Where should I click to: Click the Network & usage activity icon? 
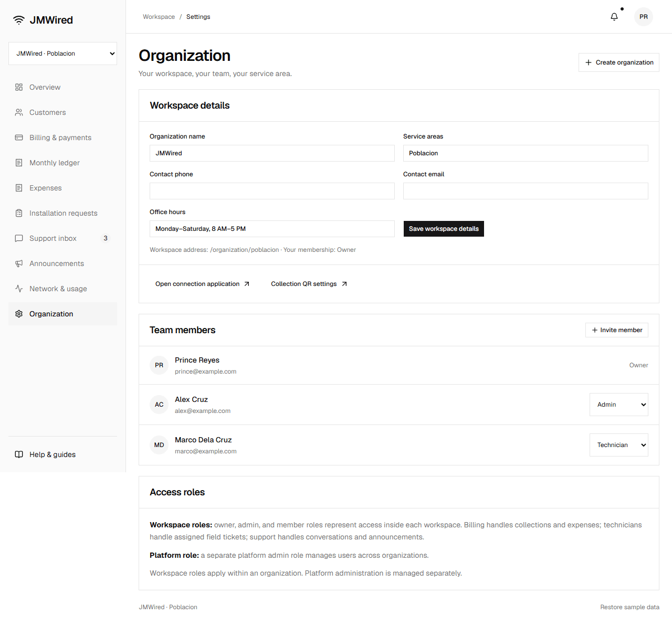(x=19, y=289)
